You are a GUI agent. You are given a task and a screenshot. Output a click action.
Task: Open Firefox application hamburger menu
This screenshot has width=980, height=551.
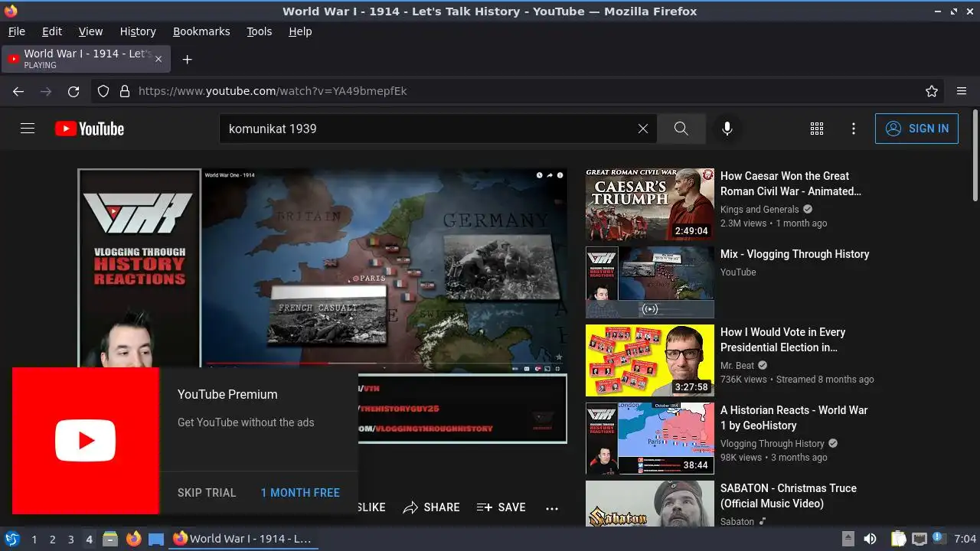coord(962,91)
